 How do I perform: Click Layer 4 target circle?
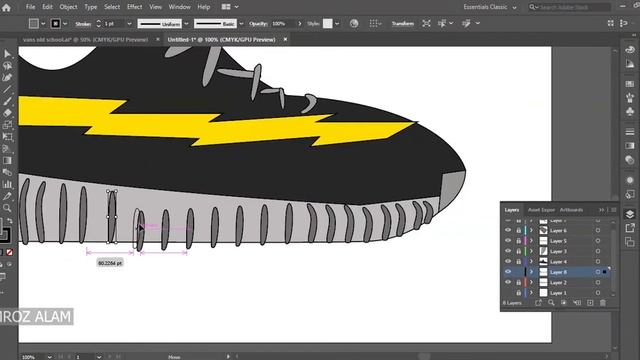598,262
